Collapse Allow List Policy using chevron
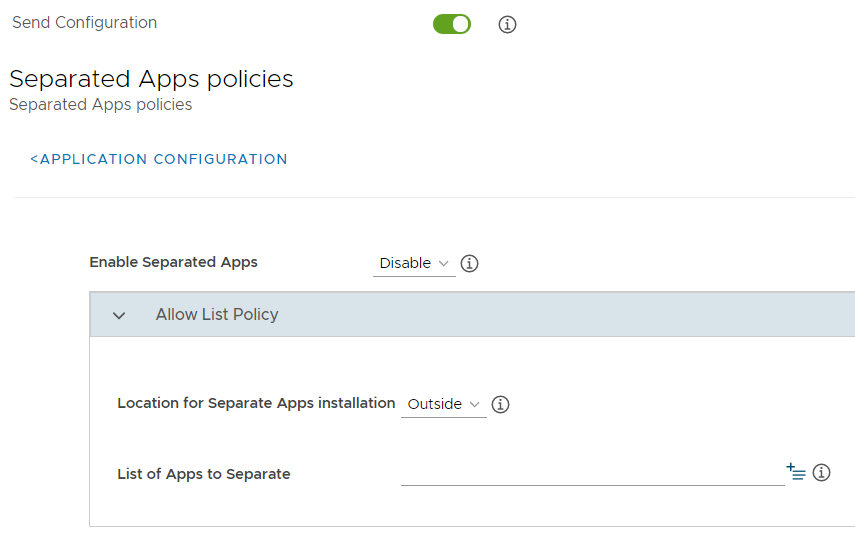 pos(119,315)
